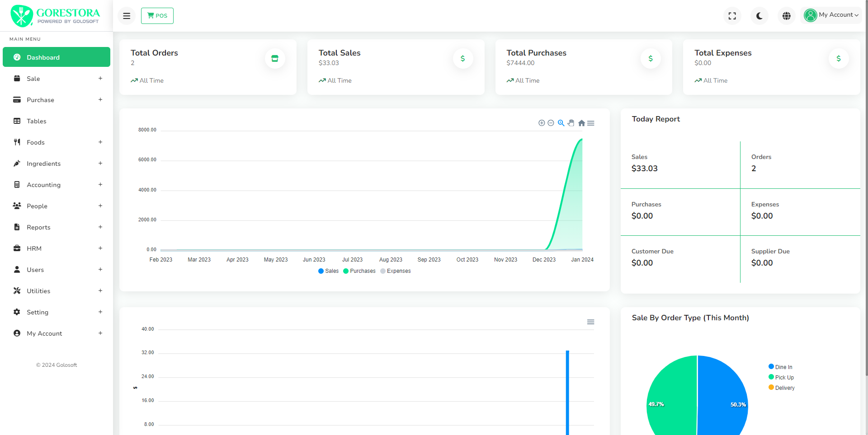The height and width of the screenshot is (435, 868).
Task: Toggle Sales series in chart legend
Action: 329,271
